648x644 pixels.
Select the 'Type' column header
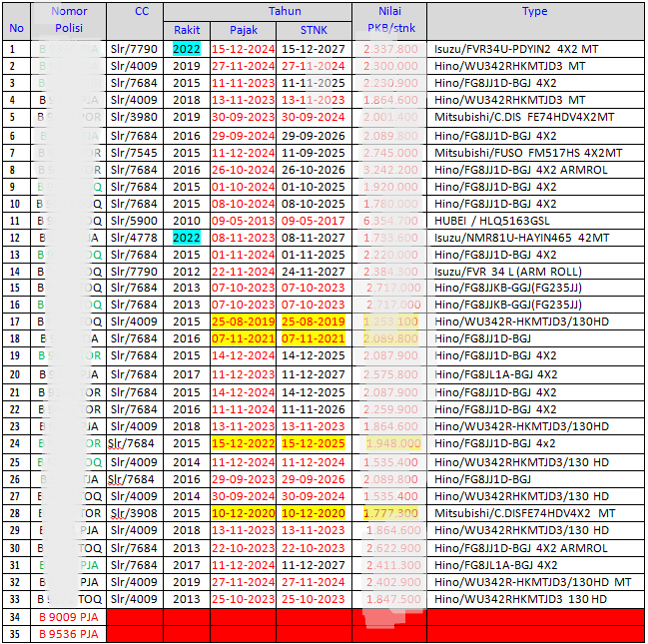click(534, 11)
